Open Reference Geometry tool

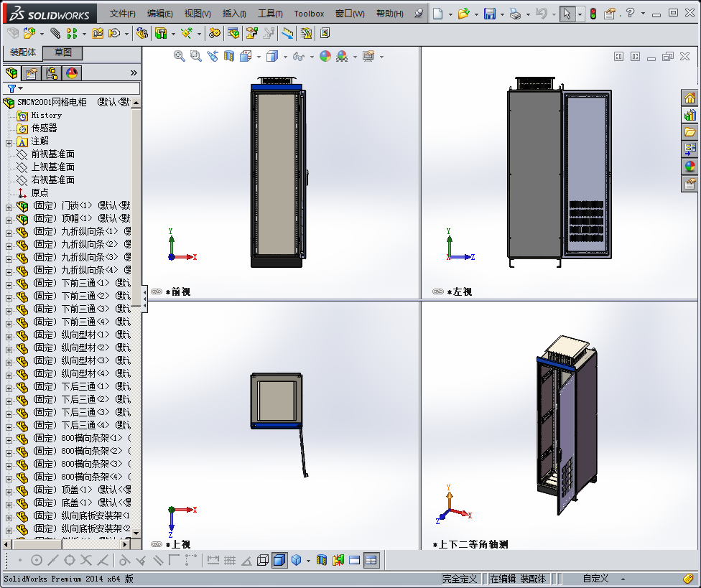coord(187,33)
